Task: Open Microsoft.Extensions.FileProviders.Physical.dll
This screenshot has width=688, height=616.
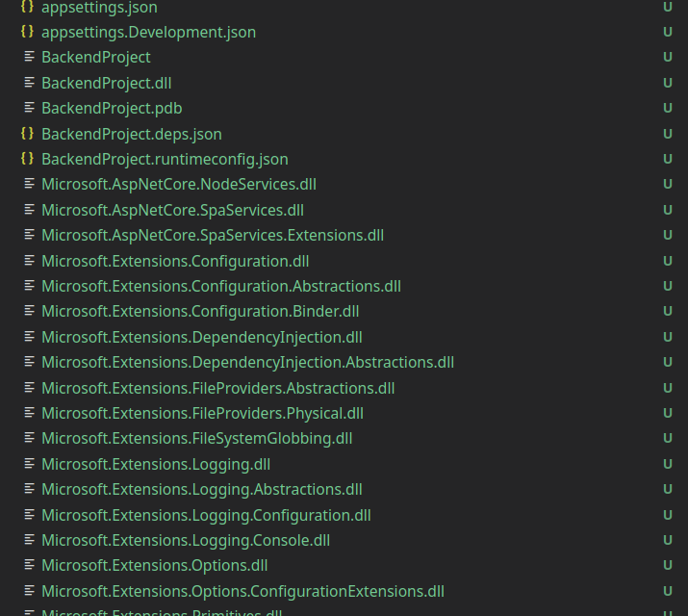Action: coord(202,413)
